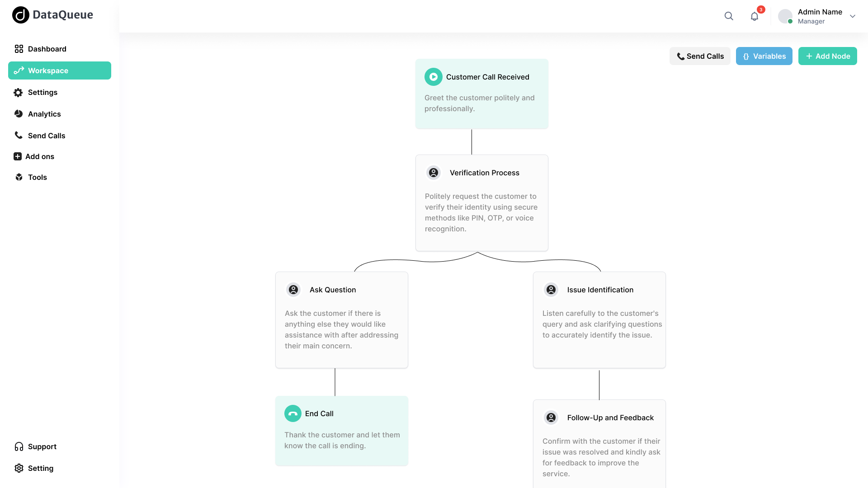The height and width of the screenshot is (488, 868).
Task: Open the notifications bell
Action: coord(755,17)
